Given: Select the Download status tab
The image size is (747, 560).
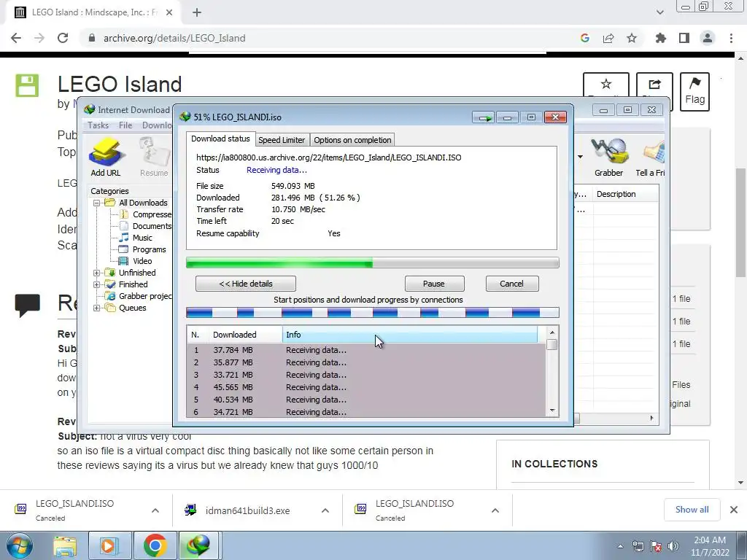Looking at the screenshot, I should click(220, 139).
